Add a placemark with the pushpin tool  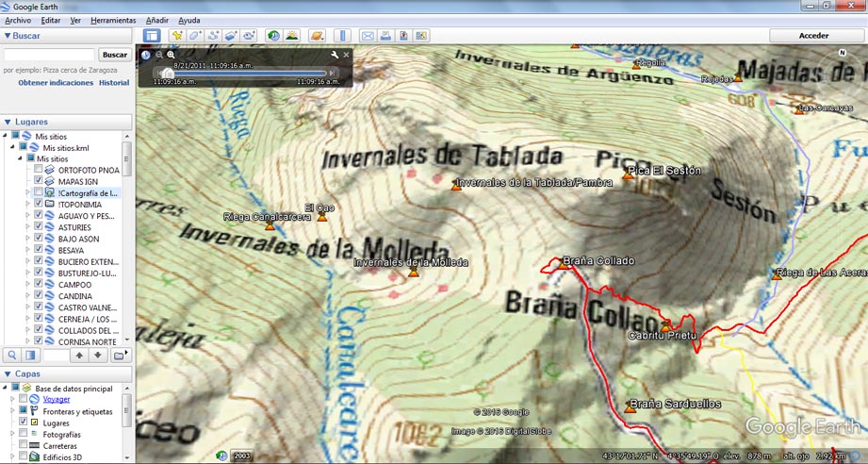coord(177,36)
